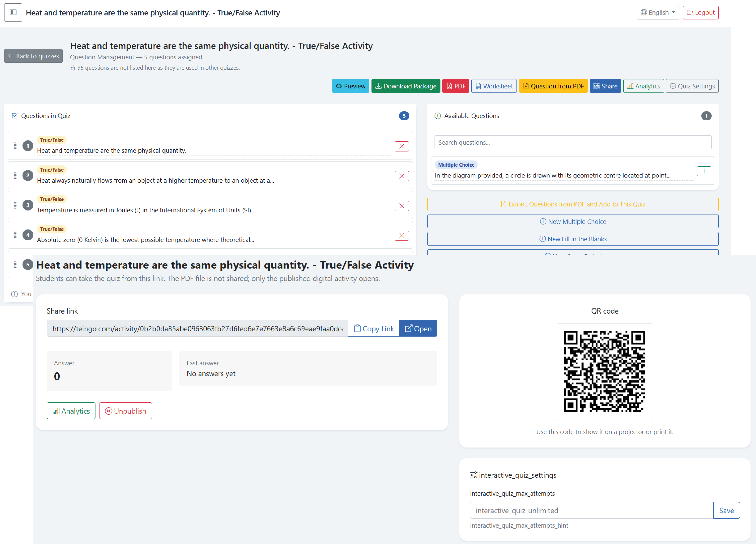Viewport: 756px width, 544px height.
Task: Select question 'Heat always naturally flows from an object'
Action: [155, 180]
